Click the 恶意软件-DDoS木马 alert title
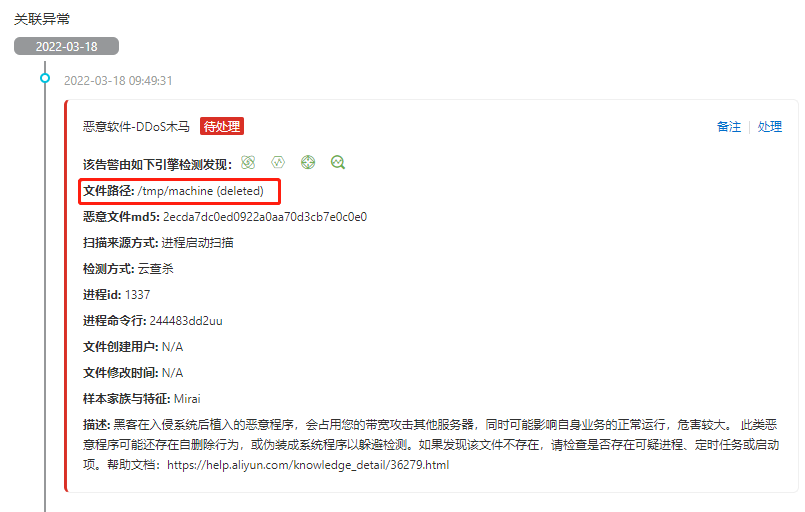The height and width of the screenshot is (512, 805). [x=136, y=127]
